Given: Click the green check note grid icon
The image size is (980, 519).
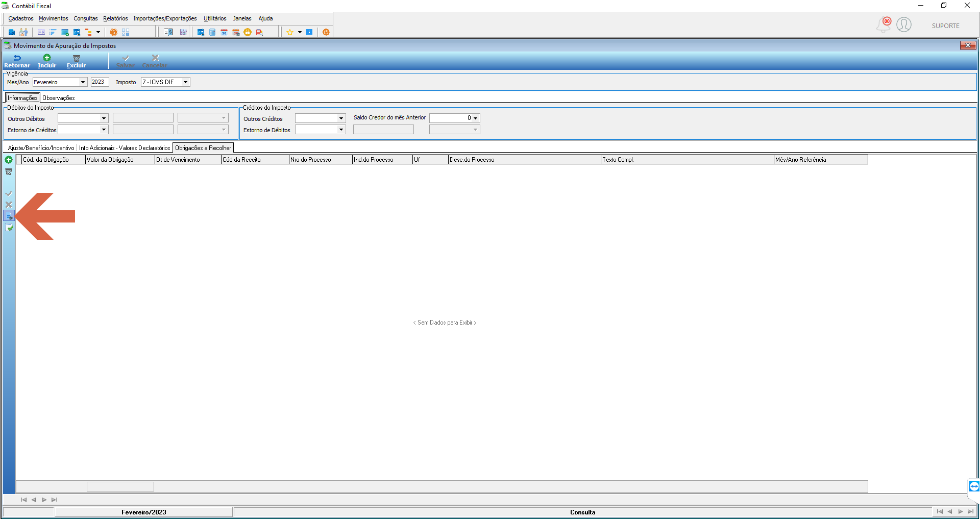Looking at the screenshot, I should (x=9, y=228).
